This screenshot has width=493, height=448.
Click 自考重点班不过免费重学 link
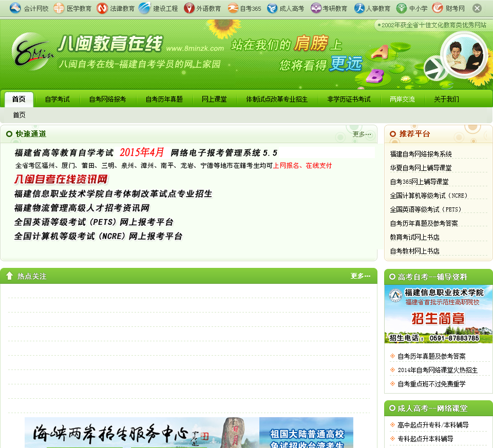point(431,384)
